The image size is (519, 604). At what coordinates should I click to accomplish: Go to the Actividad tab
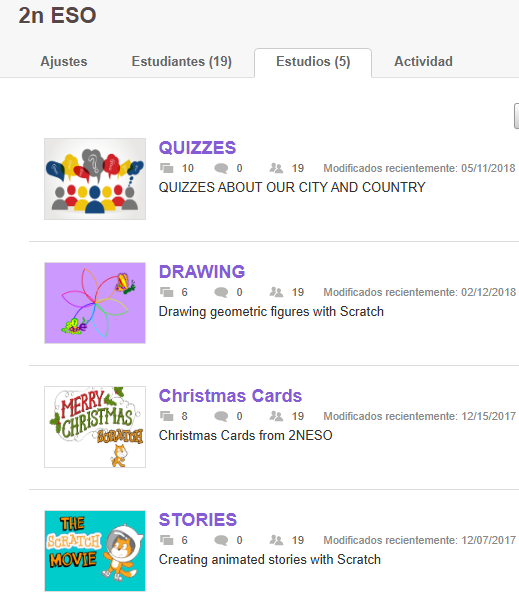(x=423, y=62)
